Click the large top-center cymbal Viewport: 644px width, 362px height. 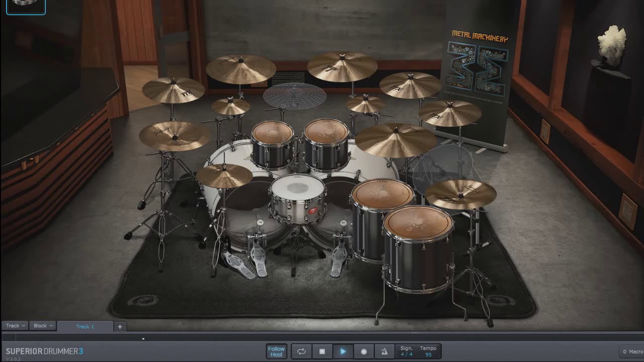[x=342, y=66]
